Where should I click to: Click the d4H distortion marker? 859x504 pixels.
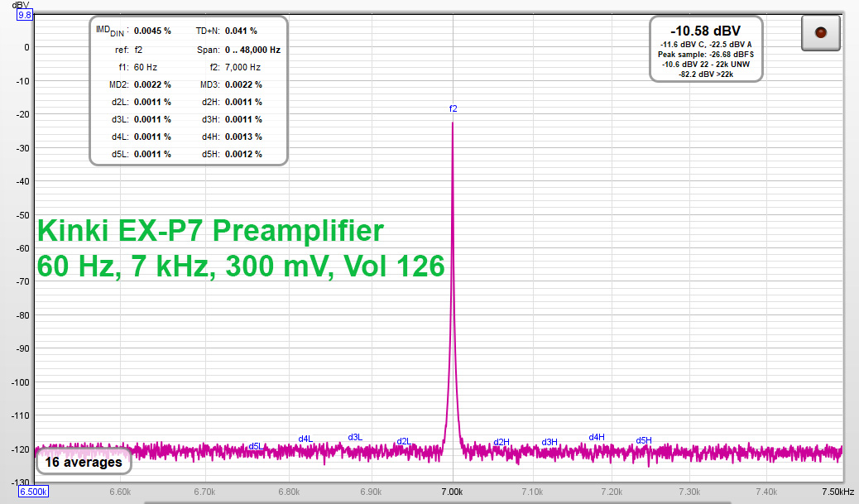pyautogui.click(x=597, y=437)
